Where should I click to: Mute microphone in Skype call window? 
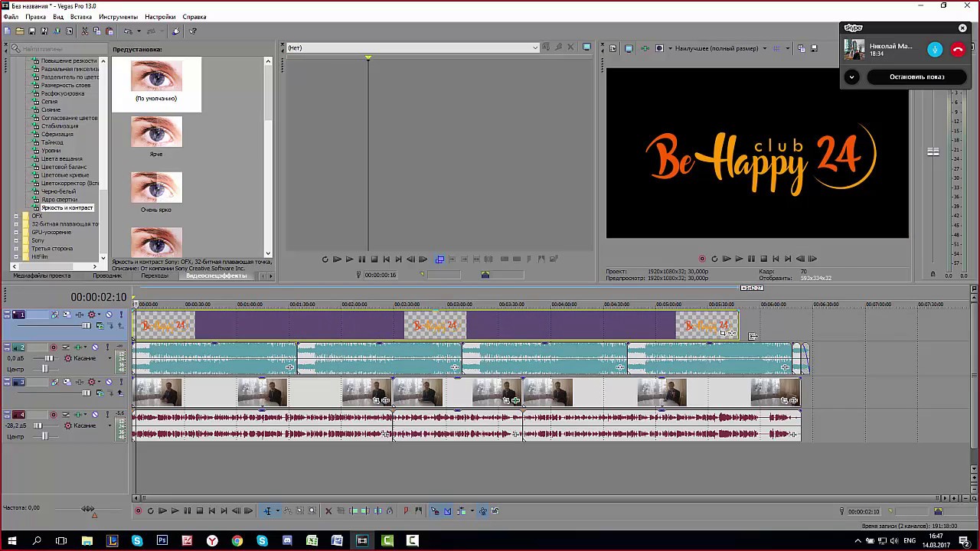[935, 49]
